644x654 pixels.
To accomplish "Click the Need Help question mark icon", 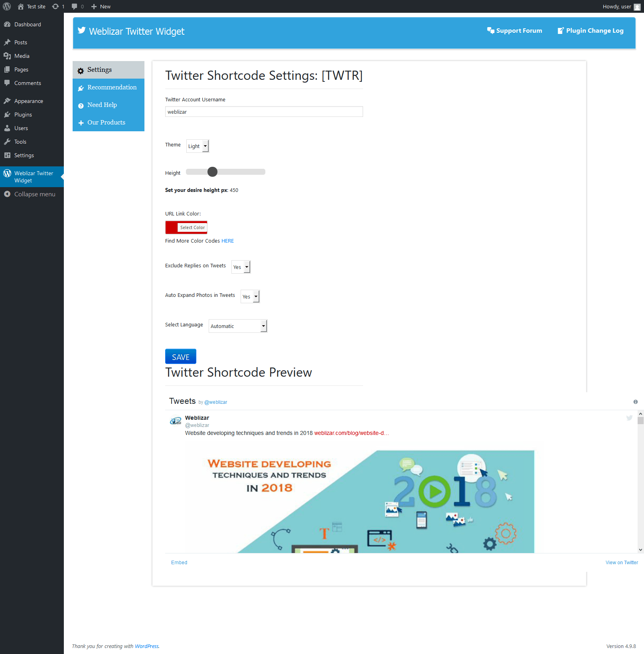I will click(81, 106).
